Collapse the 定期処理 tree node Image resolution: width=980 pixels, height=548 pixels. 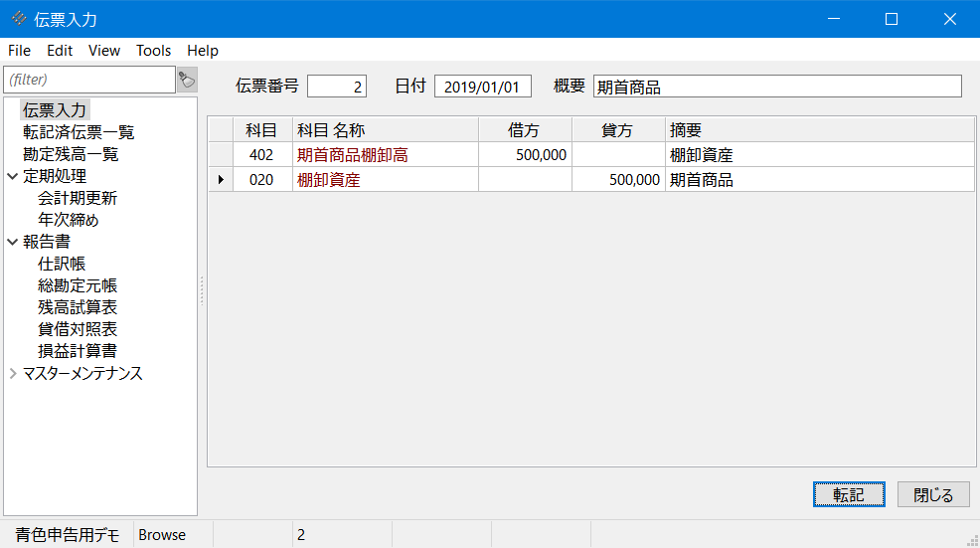(x=13, y=176)
